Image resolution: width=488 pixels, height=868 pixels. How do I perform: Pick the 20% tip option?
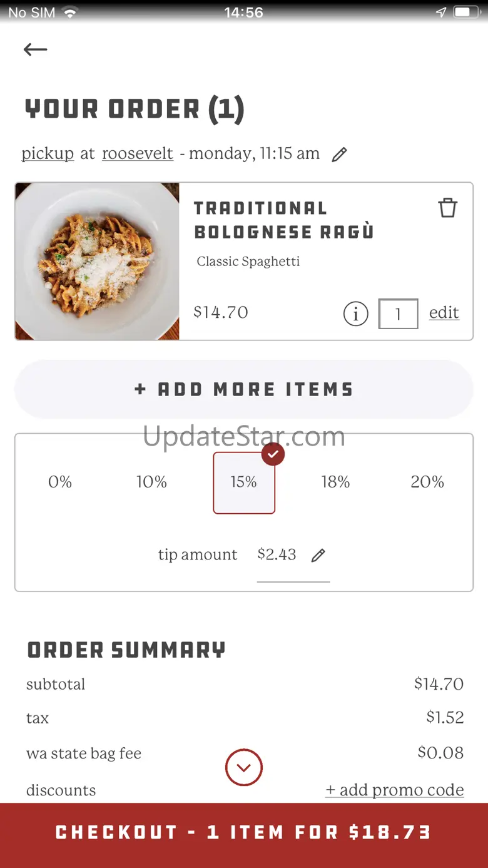pyautogui.click(x=427, y=482)
